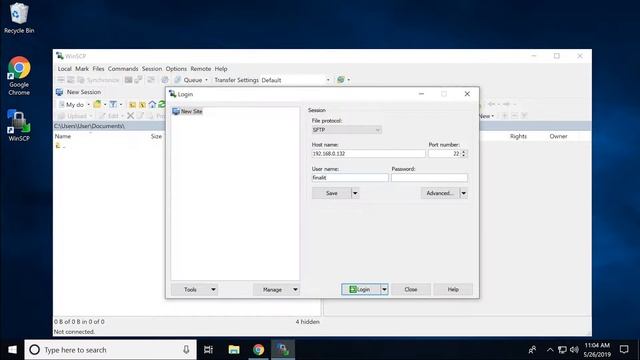Click the open directory folder icon
640x360 pixels.
point(97,104)
